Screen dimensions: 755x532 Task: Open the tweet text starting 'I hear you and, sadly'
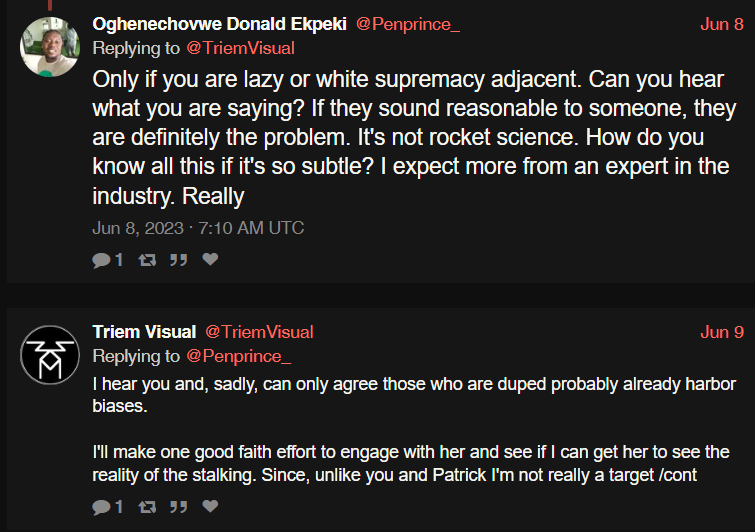click(x=414, y=429)
